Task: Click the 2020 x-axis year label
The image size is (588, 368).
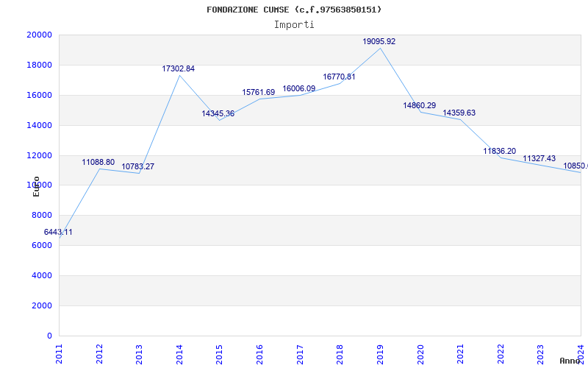Action: 420,354
